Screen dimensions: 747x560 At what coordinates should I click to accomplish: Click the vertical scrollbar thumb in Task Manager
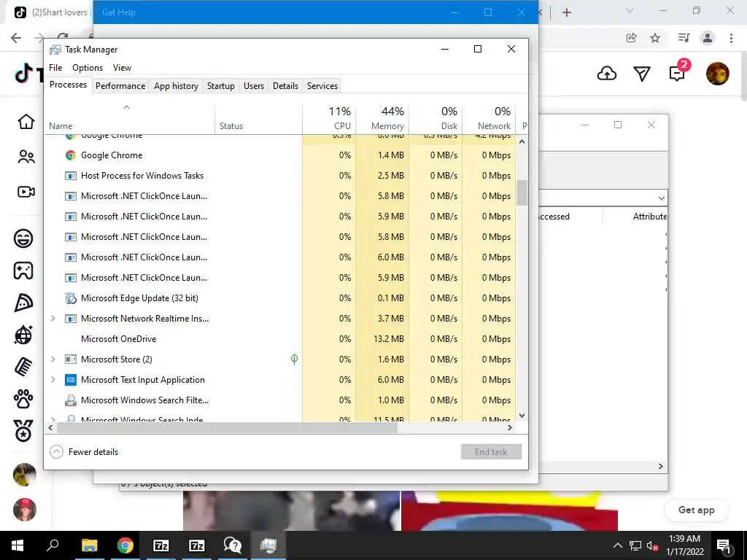coord(522,192)
